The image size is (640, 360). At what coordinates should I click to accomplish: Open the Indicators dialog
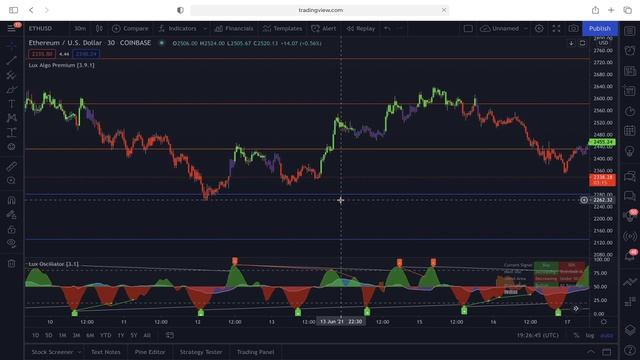pos(178,29)
